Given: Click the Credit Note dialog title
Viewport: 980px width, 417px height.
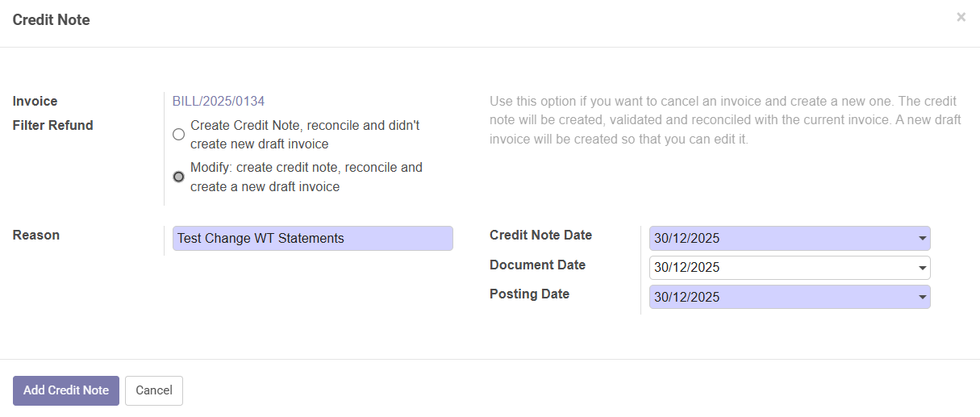Looking at the screenshot, I should click(52, 20).
